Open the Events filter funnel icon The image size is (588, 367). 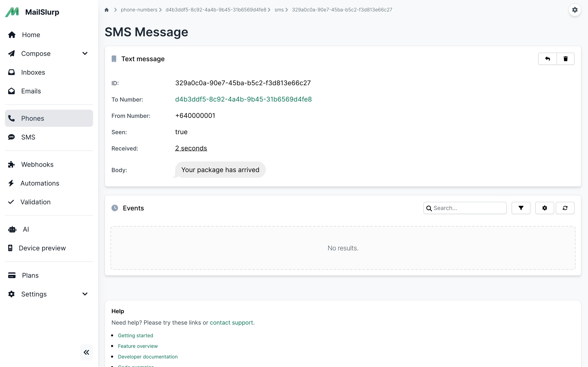tap(521, 208)
